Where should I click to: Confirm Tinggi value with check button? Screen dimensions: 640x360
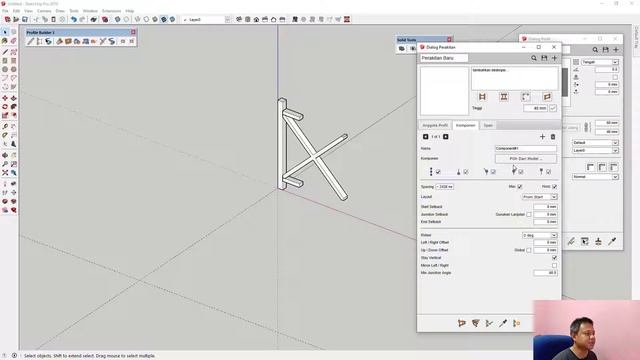553,108
